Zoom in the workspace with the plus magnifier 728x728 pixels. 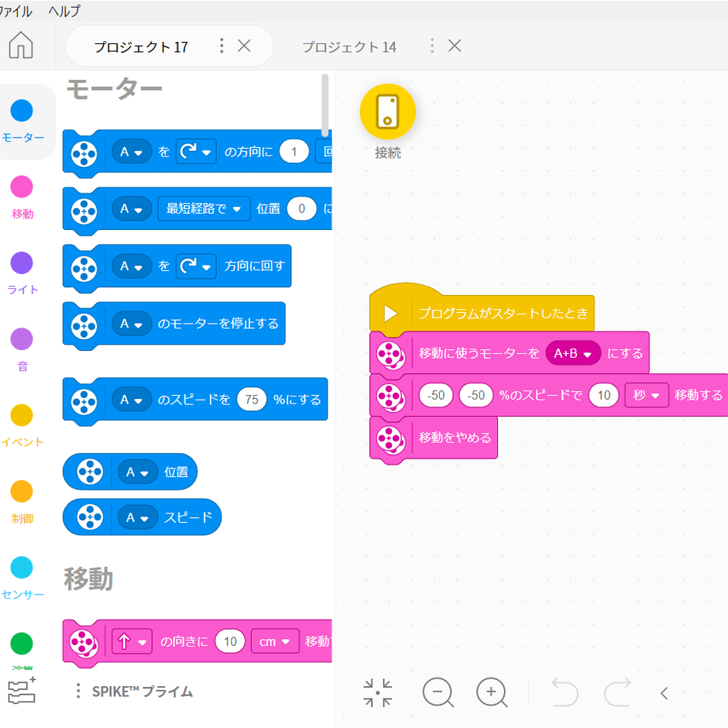(491, 692)
